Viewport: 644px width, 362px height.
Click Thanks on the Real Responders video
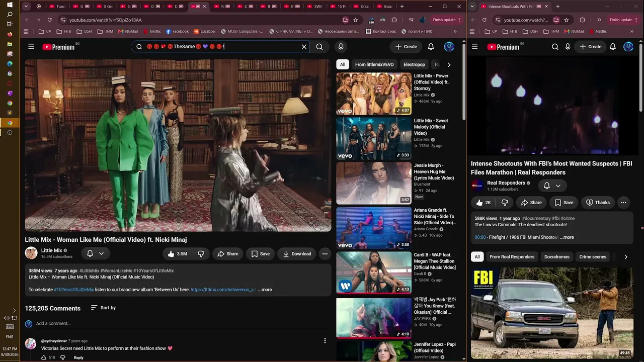(598, 203)
